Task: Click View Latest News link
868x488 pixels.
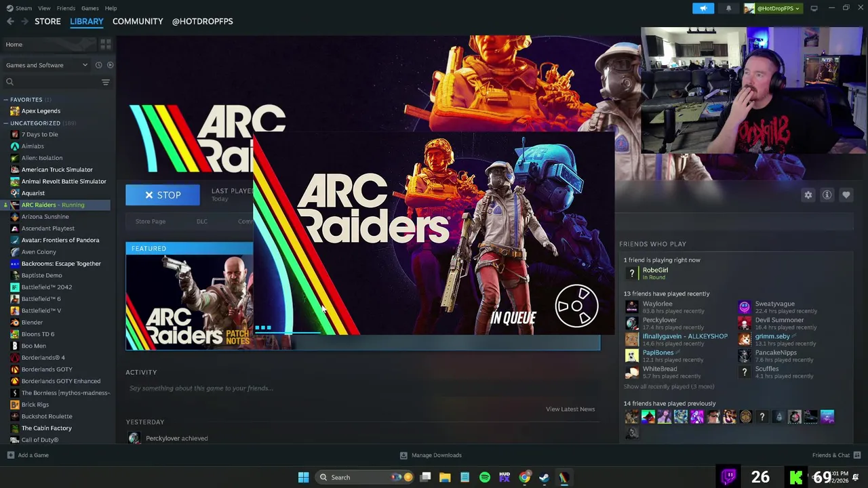Action: pyautogui.click(x=570, y=409)
